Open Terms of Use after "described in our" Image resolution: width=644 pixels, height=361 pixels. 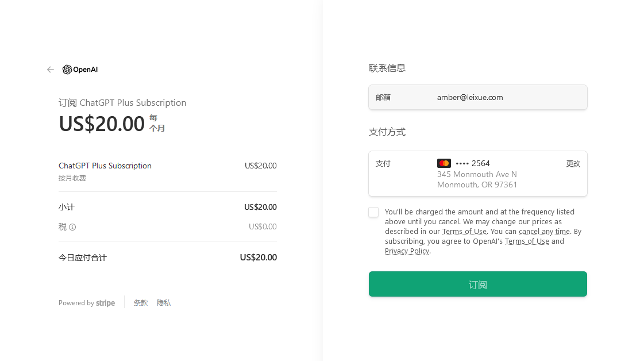464,232
